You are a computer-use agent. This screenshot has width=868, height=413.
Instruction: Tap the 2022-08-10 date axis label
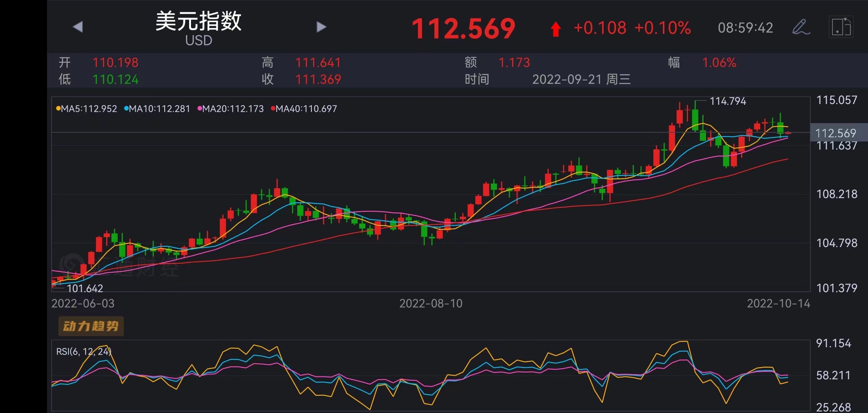point(431,304)
